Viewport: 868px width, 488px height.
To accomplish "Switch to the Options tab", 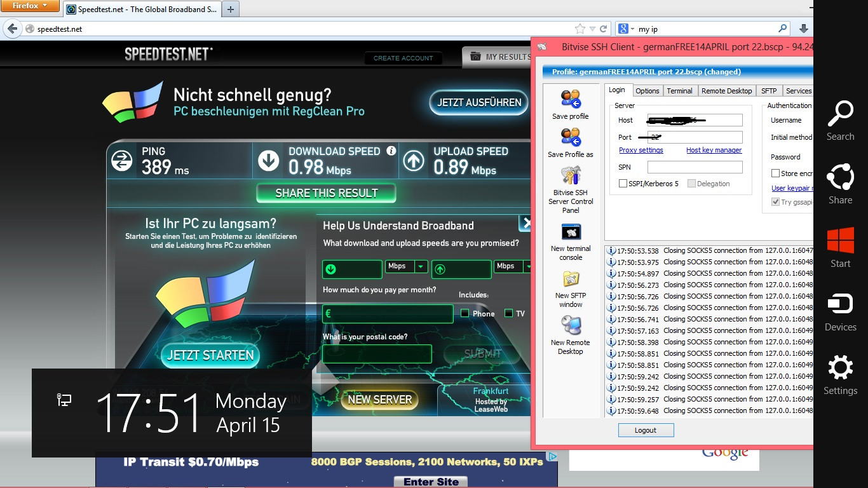I will click(x=648, y=91).
